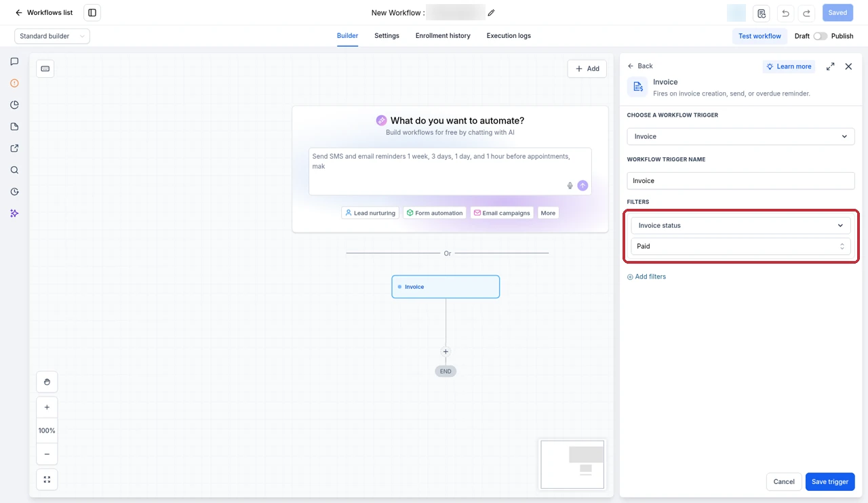Image resolution: width=868 pixels, height=503 pixels.
Task: Open the Execution logs tab
Action: click(509, 36)
